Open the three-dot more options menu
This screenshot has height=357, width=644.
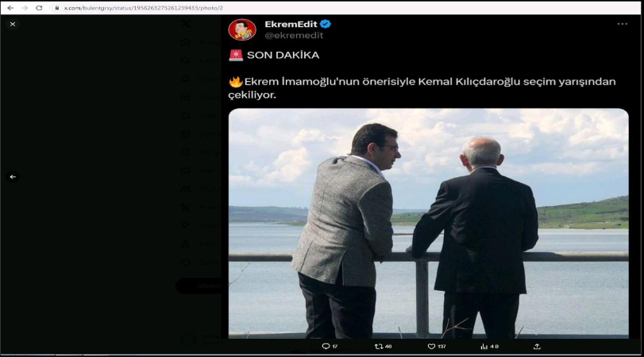[623, 24]
